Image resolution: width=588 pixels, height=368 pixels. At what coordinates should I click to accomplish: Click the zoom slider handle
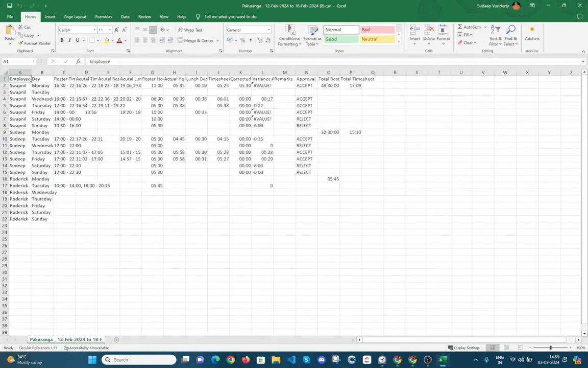pyautogui.click(x=550, y=348)
